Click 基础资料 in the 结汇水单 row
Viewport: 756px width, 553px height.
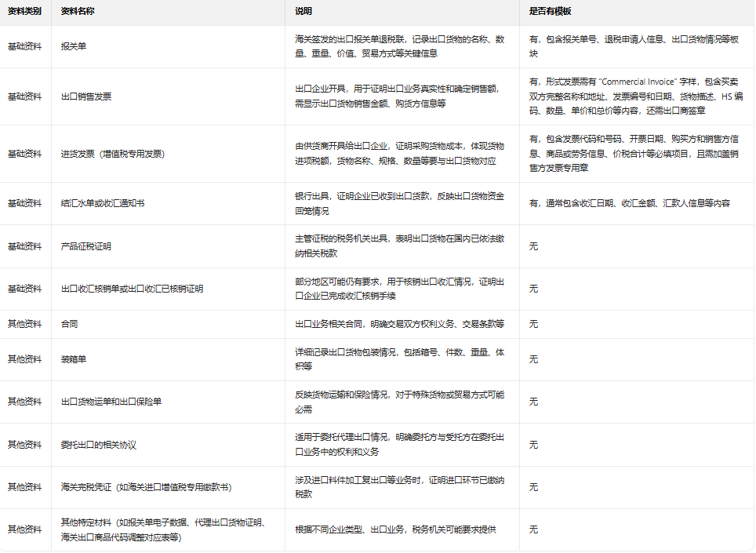click(24, 203)
